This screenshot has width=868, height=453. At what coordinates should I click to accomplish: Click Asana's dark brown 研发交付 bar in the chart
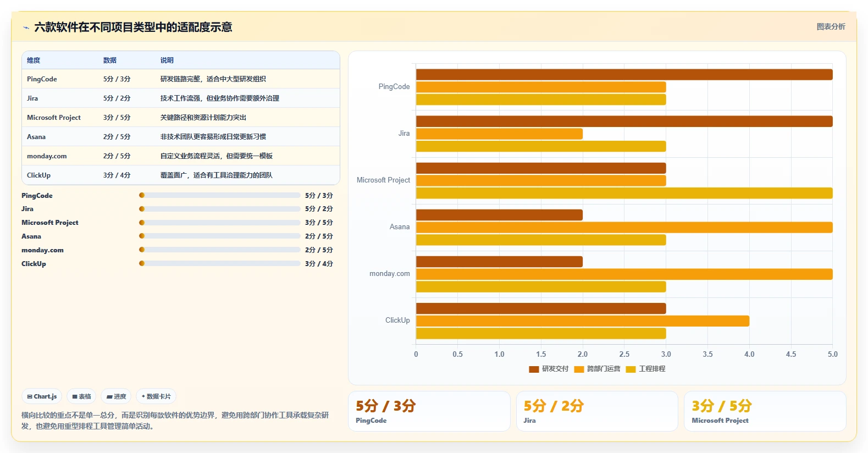click(499, 215)
